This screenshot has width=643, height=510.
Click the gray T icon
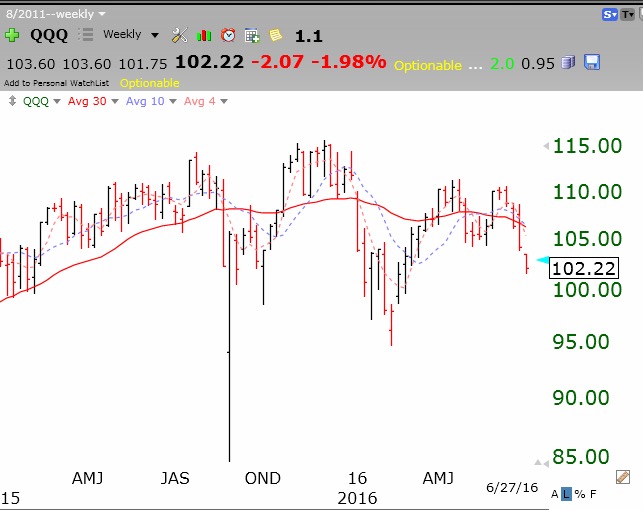627,15
